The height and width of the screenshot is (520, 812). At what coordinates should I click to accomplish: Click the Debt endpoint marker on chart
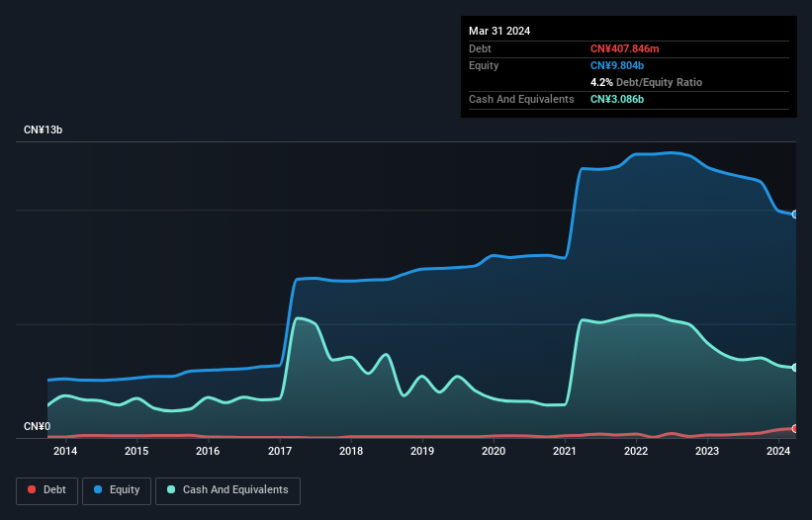coord(795,428)
